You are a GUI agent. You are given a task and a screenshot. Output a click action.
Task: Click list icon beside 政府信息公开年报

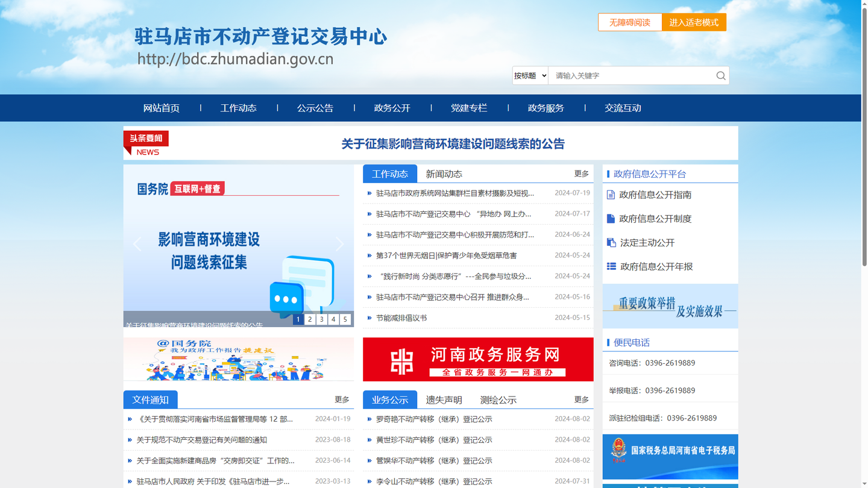(x=611, y=266)
